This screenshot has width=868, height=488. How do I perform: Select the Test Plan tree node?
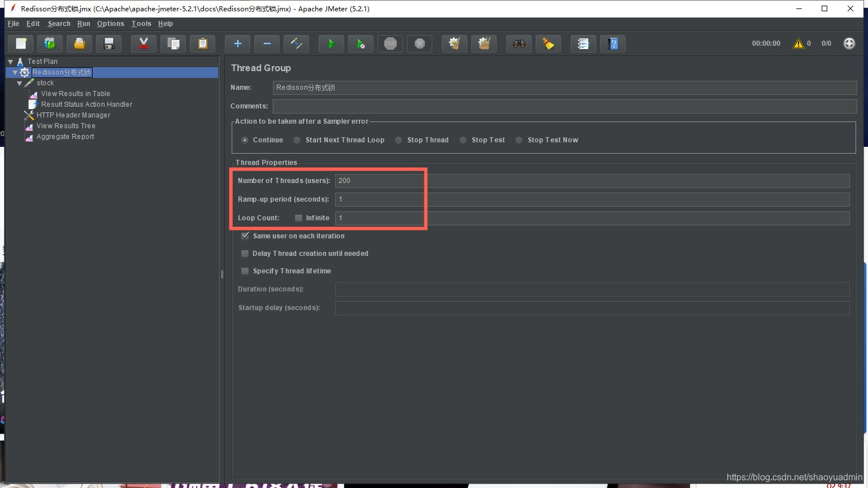pyautogui.click(x=42, y=62)
